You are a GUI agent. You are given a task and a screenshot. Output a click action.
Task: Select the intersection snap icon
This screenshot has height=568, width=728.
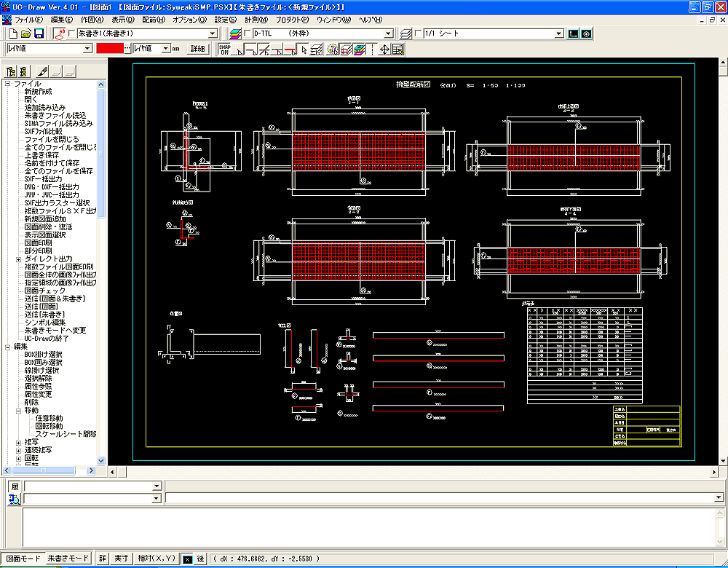point(264,50)
